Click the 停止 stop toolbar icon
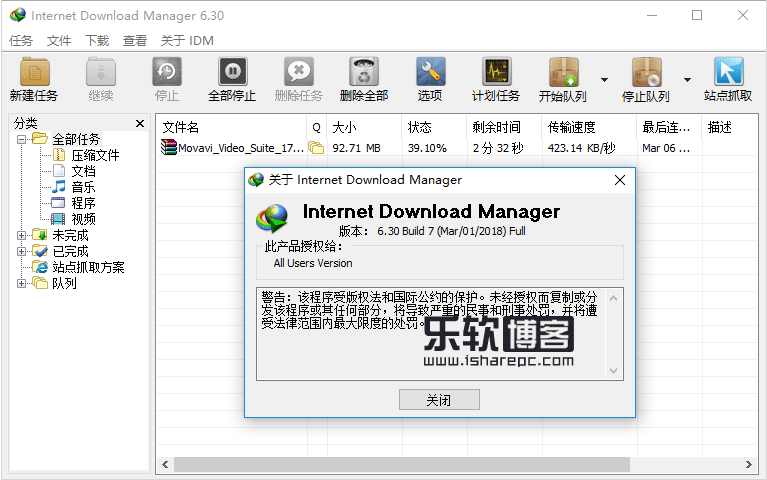The width and height of the screenshot is (767, 480). click(x=167, y=72)
